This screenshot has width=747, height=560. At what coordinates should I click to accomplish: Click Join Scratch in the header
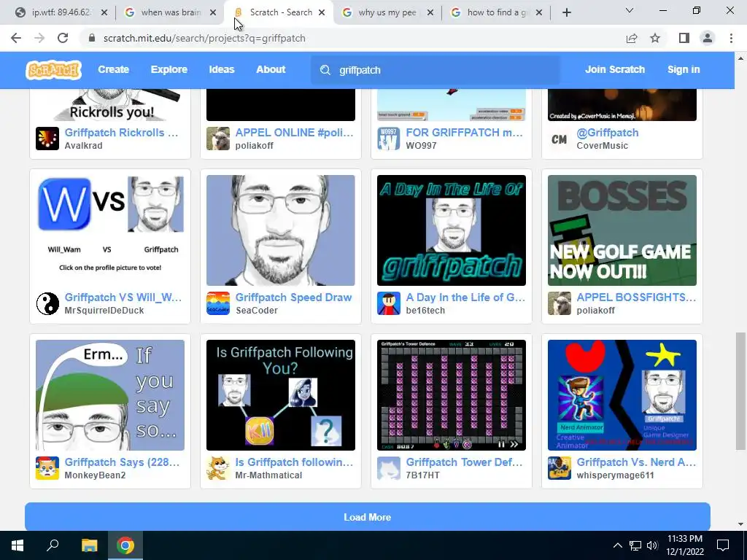point(615,69)
